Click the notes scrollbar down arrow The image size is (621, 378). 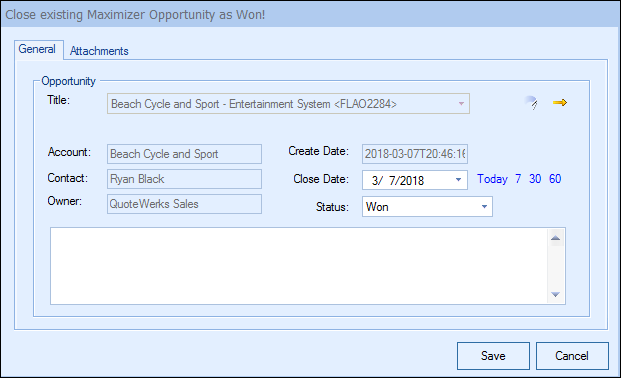555,294
